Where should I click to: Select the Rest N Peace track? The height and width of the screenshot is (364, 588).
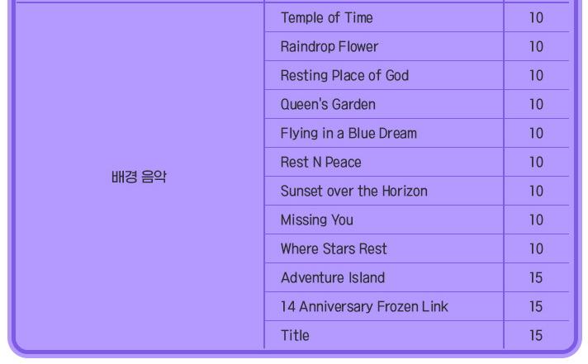click(320, 162)
